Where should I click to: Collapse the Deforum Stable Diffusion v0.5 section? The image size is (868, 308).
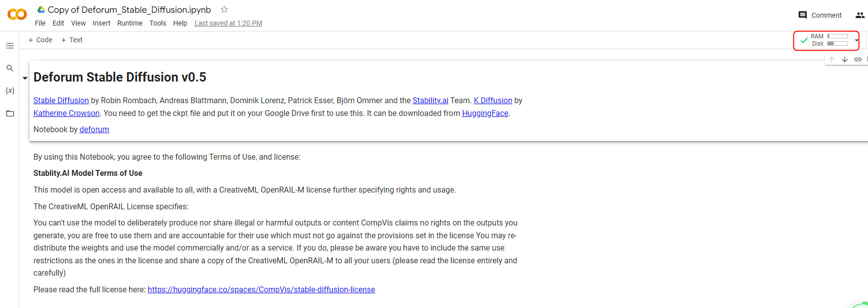click(25, 78)
